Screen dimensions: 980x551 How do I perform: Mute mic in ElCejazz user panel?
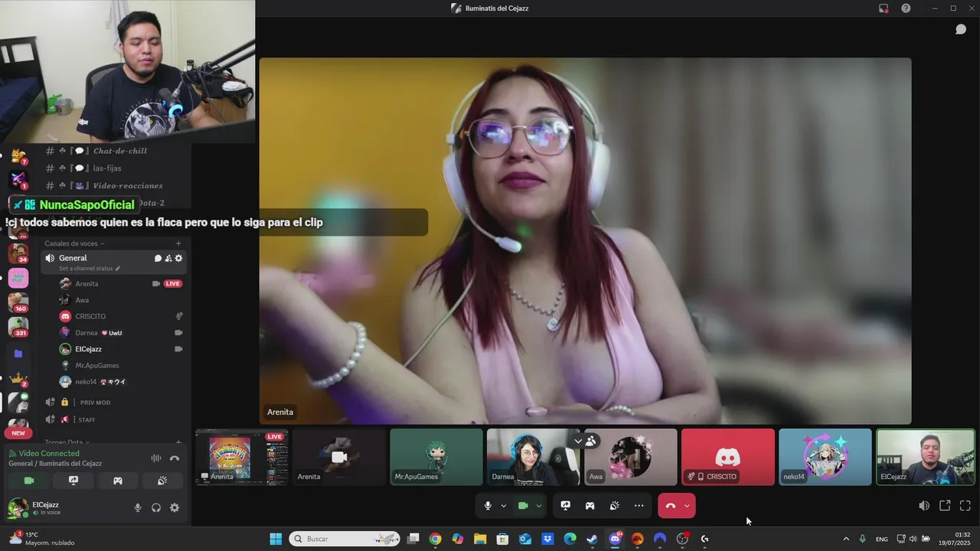pos(138,507)
